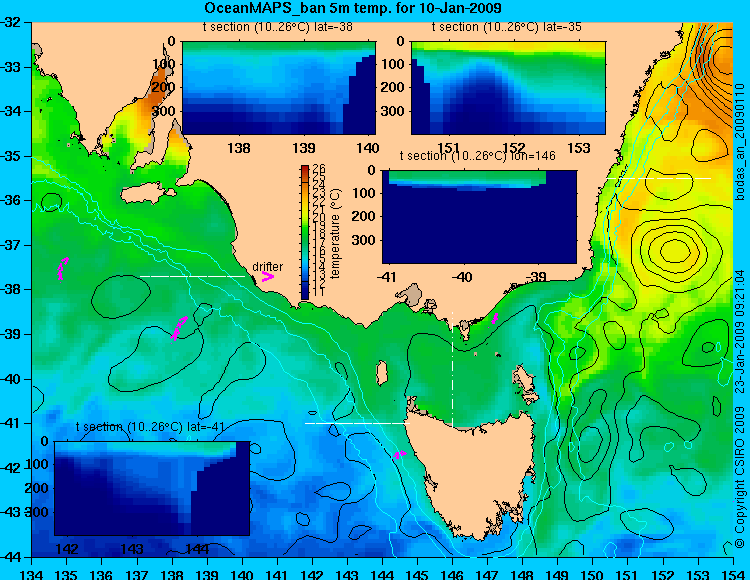
Task: Click Kangaroo Island on the map
Action: coord(148,195)
